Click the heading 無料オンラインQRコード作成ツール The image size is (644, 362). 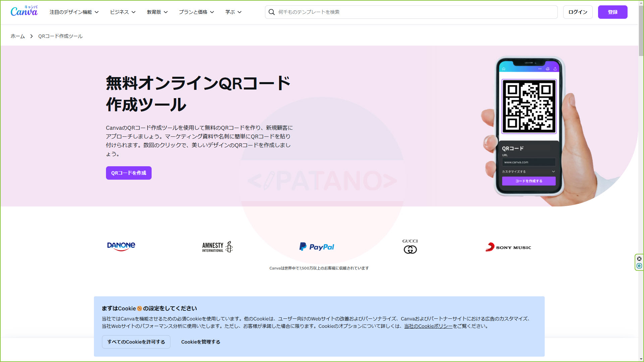(198, 94)
